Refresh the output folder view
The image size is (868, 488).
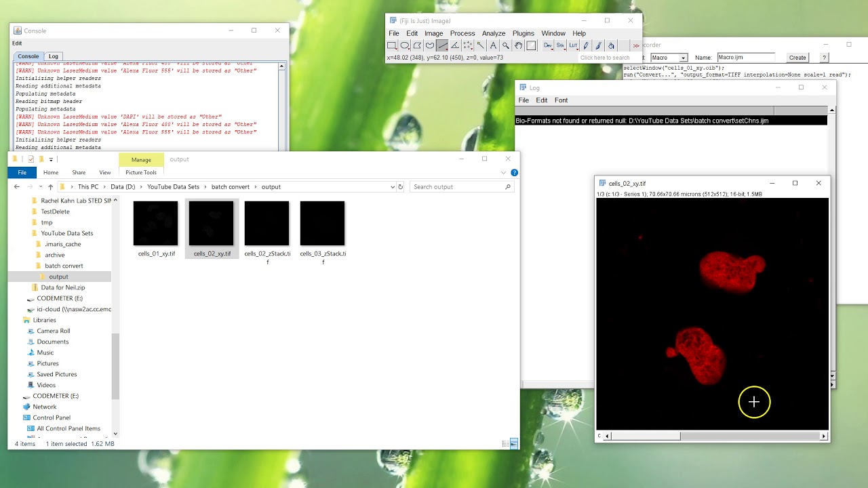point(401,186)
